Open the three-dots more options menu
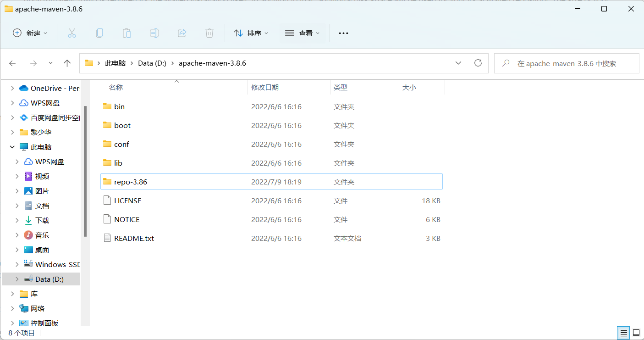 [x=343, y=33]
